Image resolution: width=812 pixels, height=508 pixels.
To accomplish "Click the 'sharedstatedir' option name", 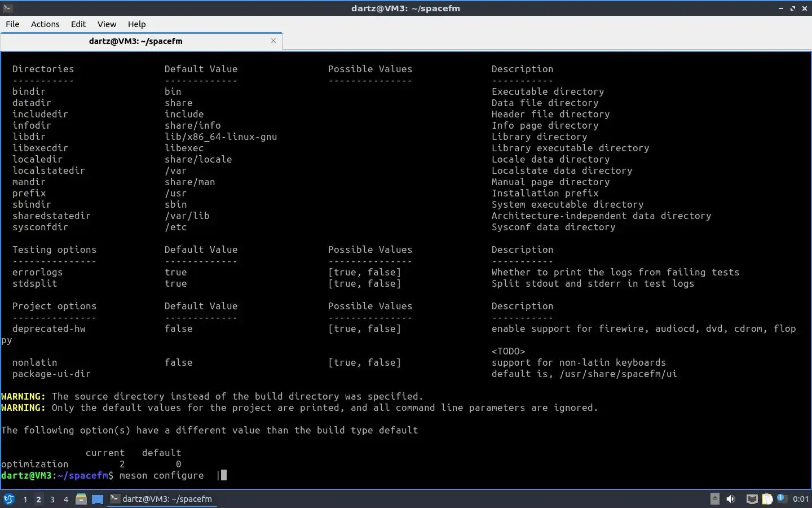I will 51,216.
